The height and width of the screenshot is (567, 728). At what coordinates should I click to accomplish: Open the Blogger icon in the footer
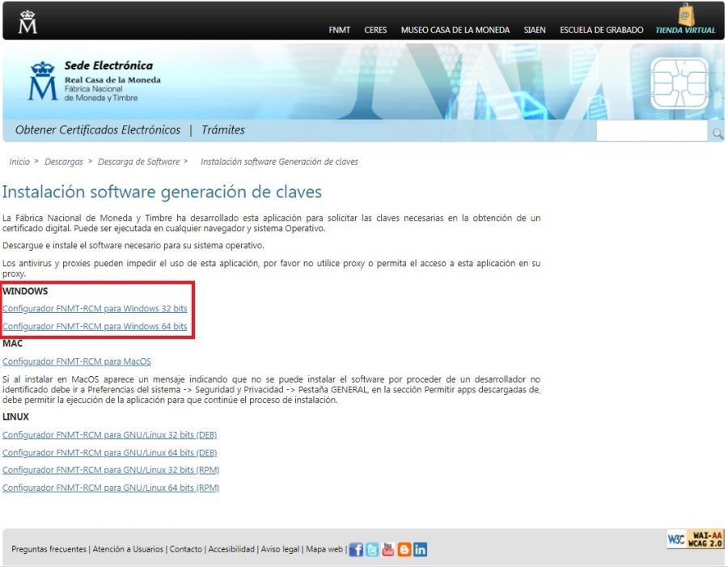tap(404, 549)
